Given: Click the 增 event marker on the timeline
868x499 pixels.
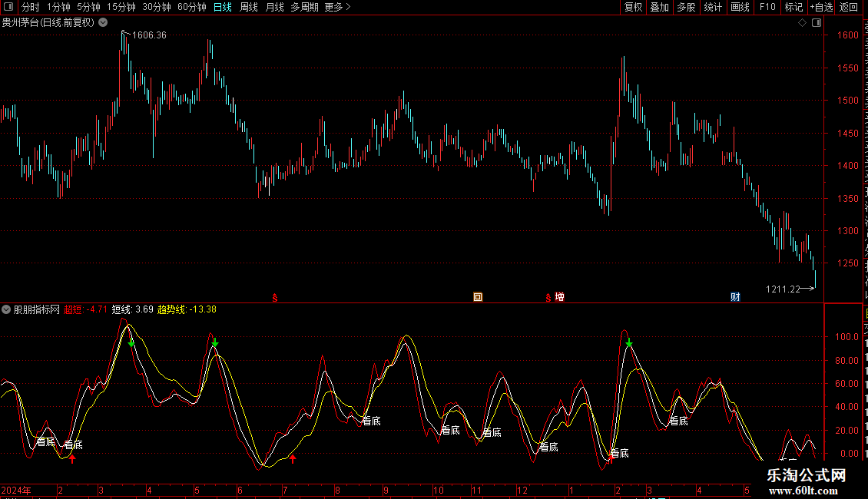Looking at the screenshot, I should (x=560, y=297).
